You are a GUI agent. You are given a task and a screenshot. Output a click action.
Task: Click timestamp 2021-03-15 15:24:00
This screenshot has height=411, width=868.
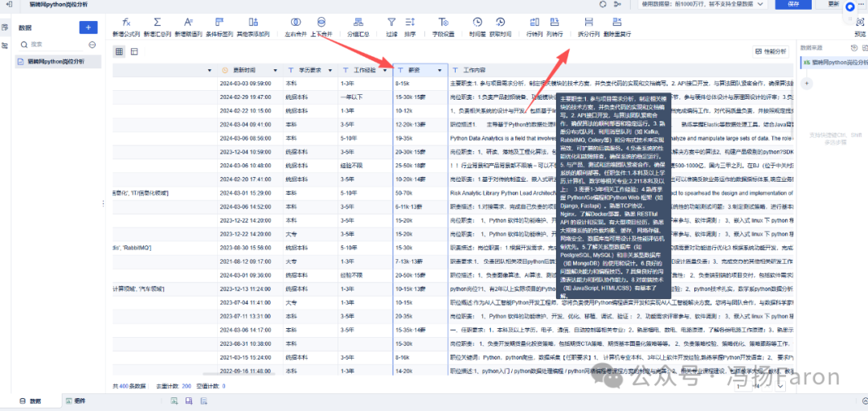244,358
